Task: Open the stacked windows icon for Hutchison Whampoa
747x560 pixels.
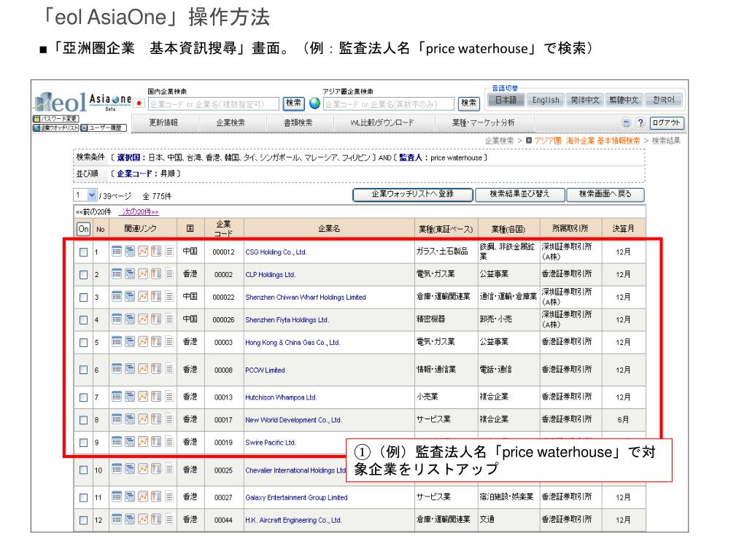Action: coord(130,396)
